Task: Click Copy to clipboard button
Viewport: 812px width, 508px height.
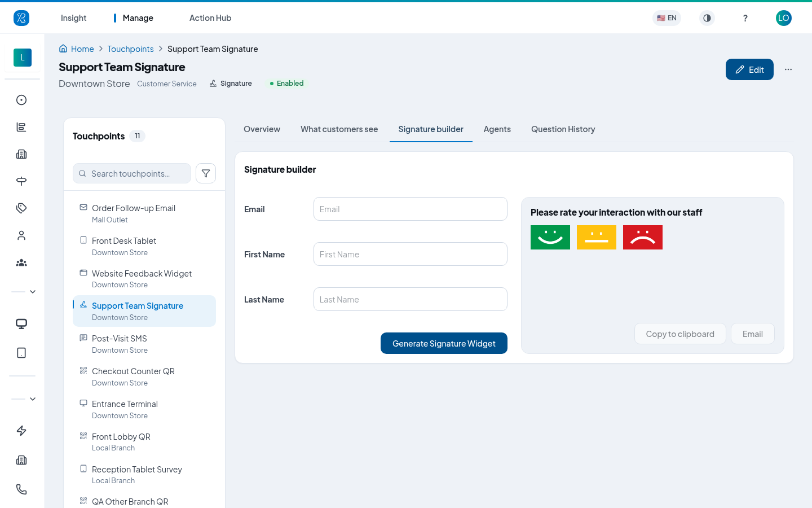Action: pyautogui.click(x=680, y=334)
